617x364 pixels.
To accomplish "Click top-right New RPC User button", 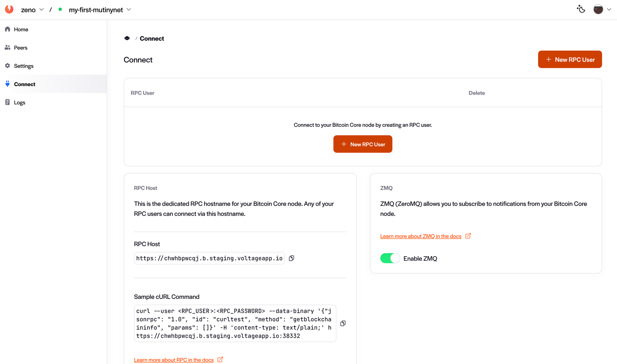I will (x=570, y=59).
